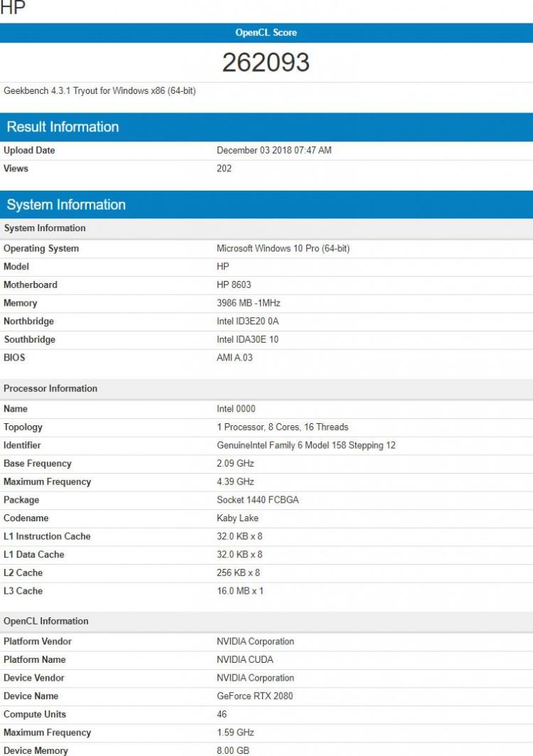Click the OpenCL Score header bar

point(266,33)
